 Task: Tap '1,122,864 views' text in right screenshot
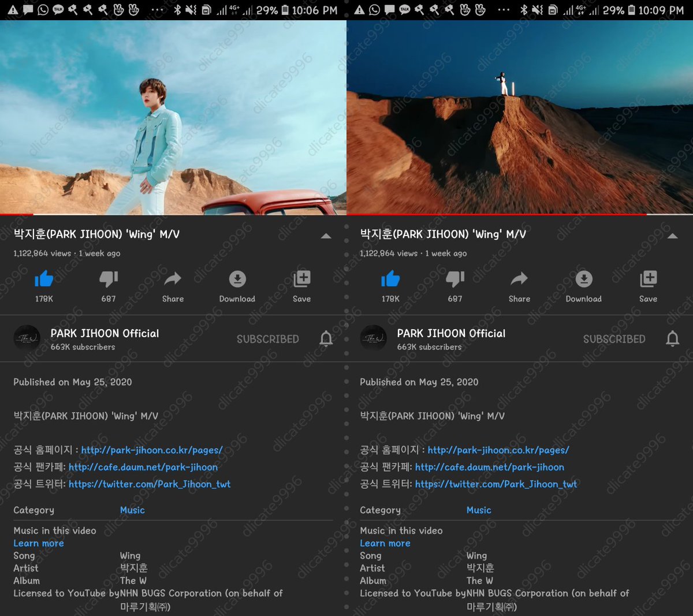(x=389, y=253)
